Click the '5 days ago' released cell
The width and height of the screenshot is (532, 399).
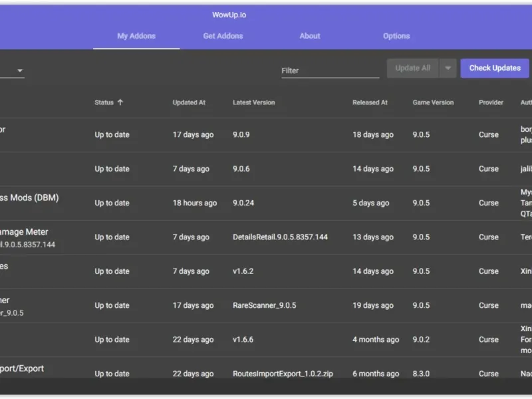tap(371, 203)
